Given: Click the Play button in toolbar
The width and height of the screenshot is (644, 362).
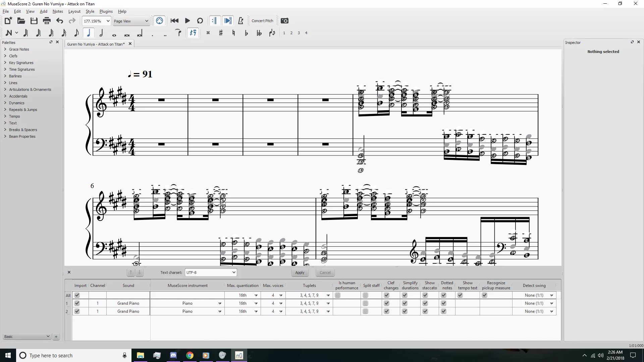Looking at the screenshot, I should [187, 21].
